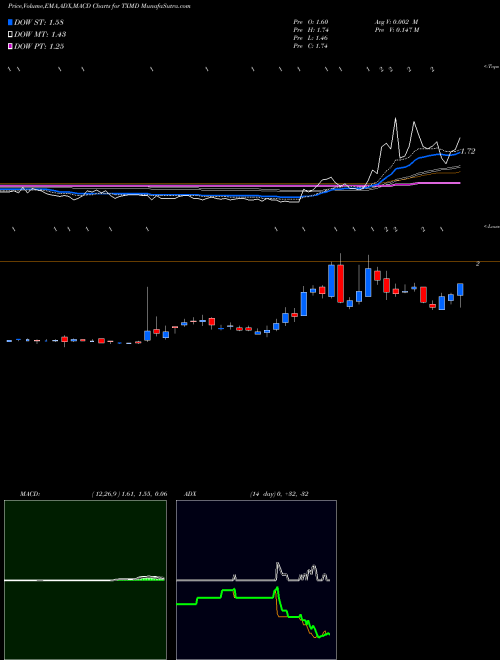Click the 'Pre C: 1.74' value

[x=311, y=46]
